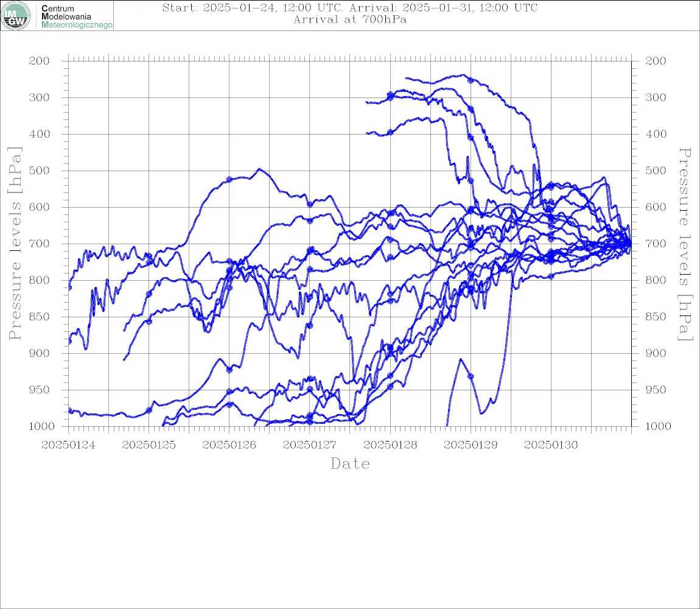This screenshot has height=609, width=700.
Task: Click the left axis 600 label
Action: tap(40, 207)
